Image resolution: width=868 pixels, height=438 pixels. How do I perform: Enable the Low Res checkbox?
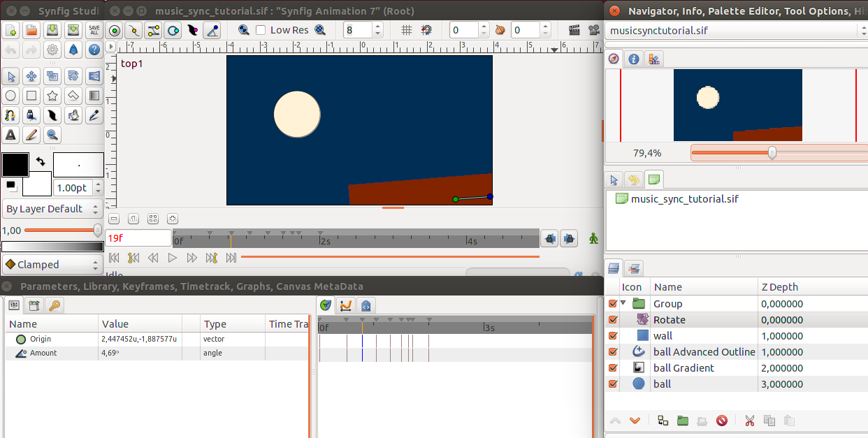pos(261,30)
